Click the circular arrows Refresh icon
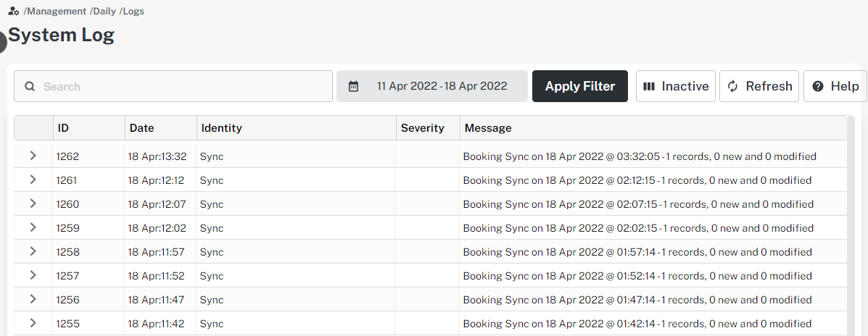 coord(733,86)
